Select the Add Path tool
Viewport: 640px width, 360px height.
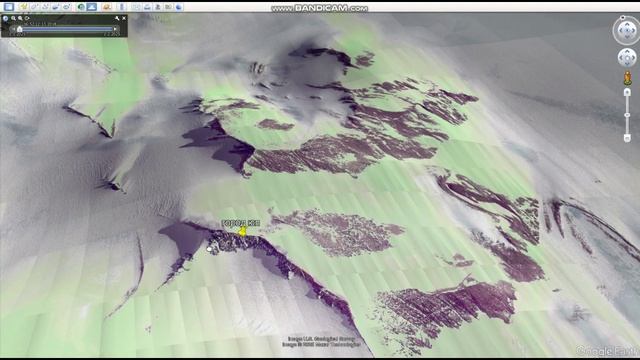pos(45,7)
